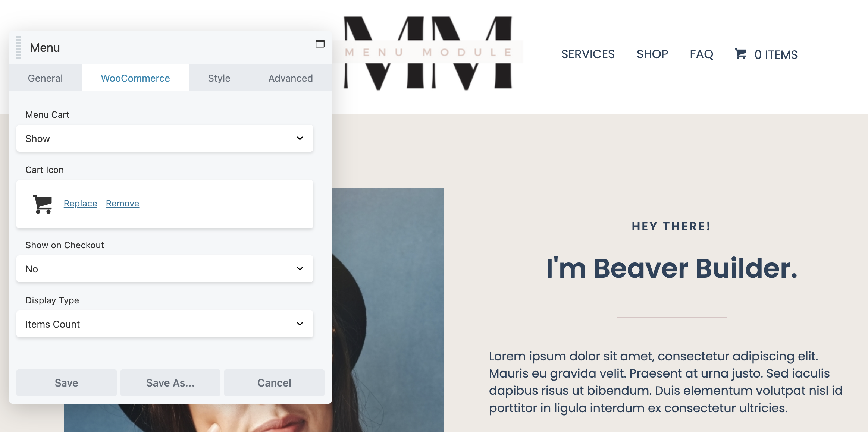Click Save to apply changes
The height and width of the screenshot is (432, 868).
(x=66, y=383)
